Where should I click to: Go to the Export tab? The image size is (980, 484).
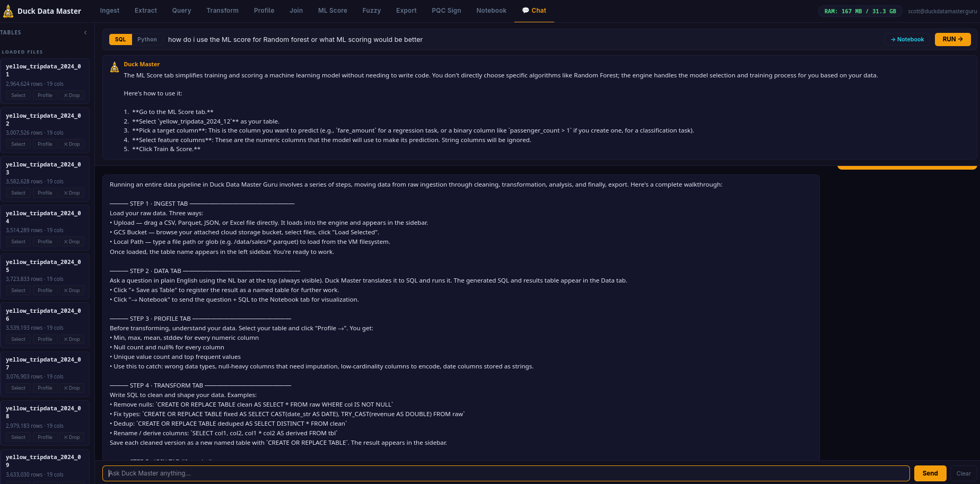(406, 11)
